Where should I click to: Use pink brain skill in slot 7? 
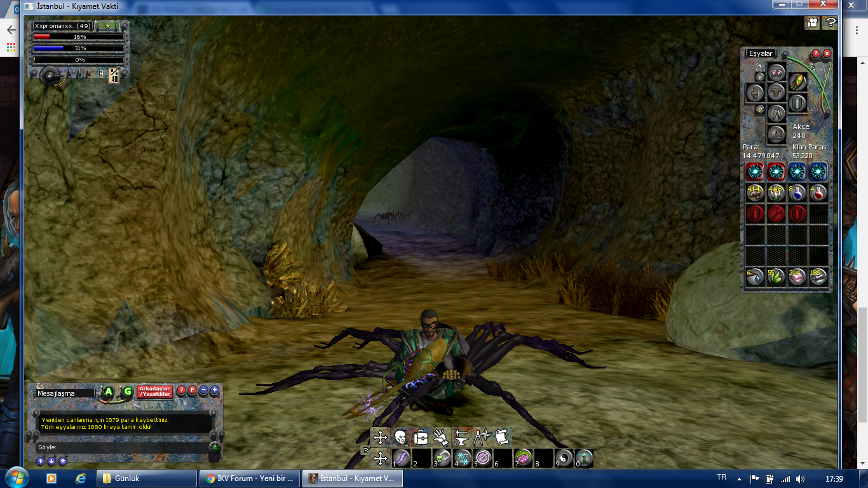click(524, 458)
